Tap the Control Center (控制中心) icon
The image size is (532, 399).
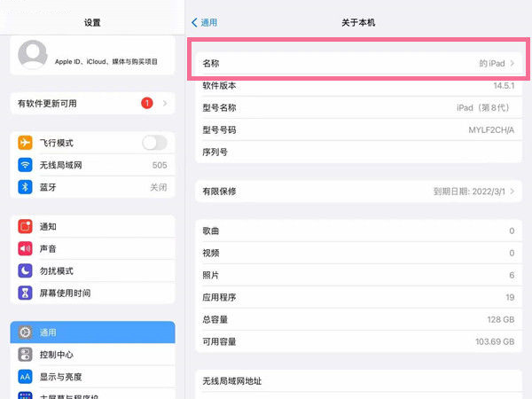(x=25, y=354)
